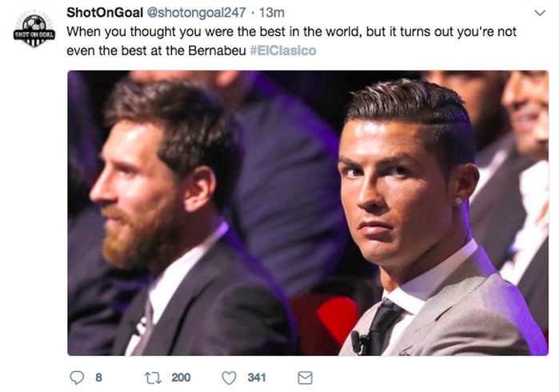Expand the tweet options chevron menu
The height and width of the screenshot is (392, 560).
pyautogui.click(x=541, y=15)
